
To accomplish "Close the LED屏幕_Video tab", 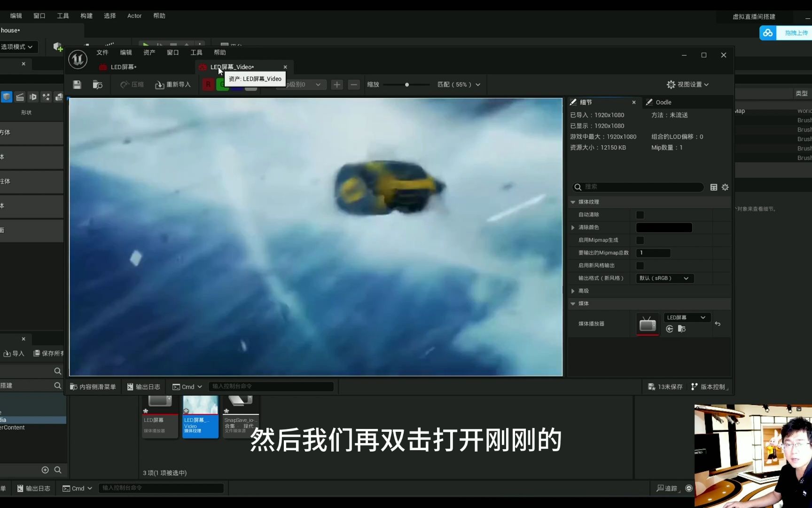I will (x=285, y=67).
